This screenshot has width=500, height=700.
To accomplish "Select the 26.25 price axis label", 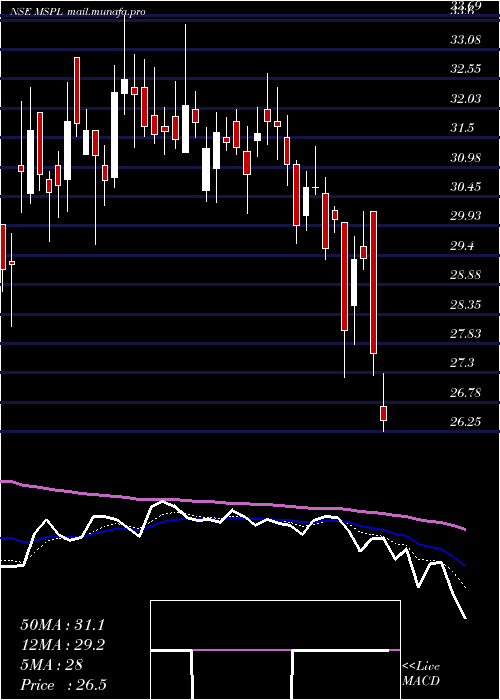I will coord(466,422).
